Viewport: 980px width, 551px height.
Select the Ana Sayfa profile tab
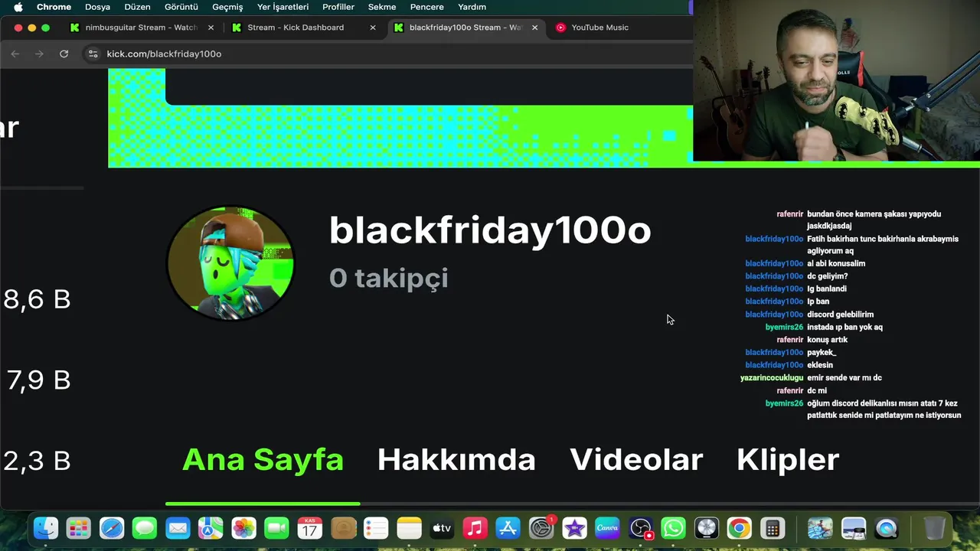click(x=263, y=459)
